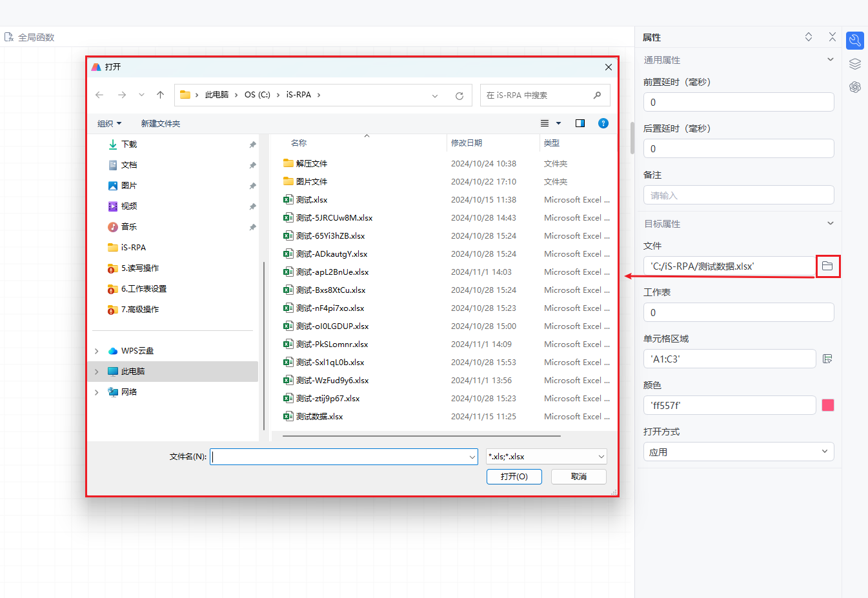The height and width of the screenshot is (598, 868).
Task: Open the 组织 menu
Action: coord(109,123)
